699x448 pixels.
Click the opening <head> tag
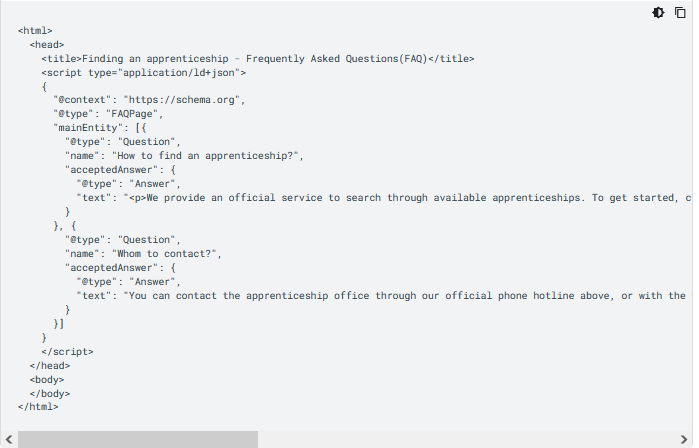47,45
